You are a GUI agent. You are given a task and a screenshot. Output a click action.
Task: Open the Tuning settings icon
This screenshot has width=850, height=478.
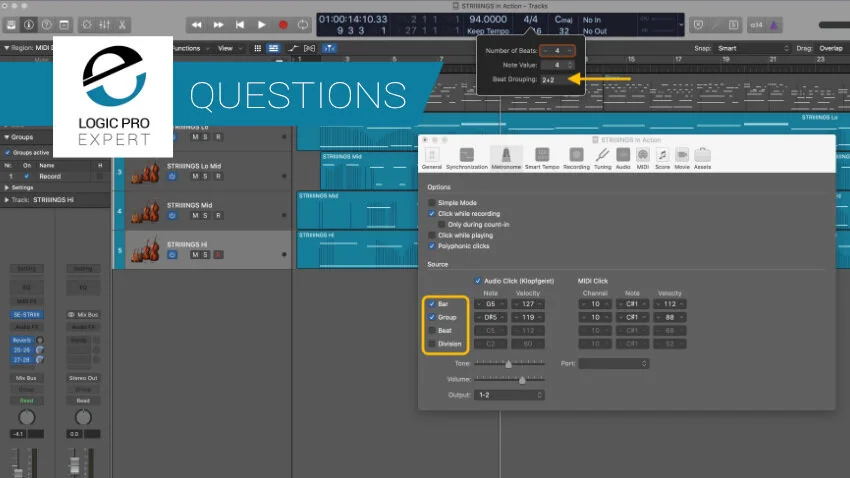[602, 158]
